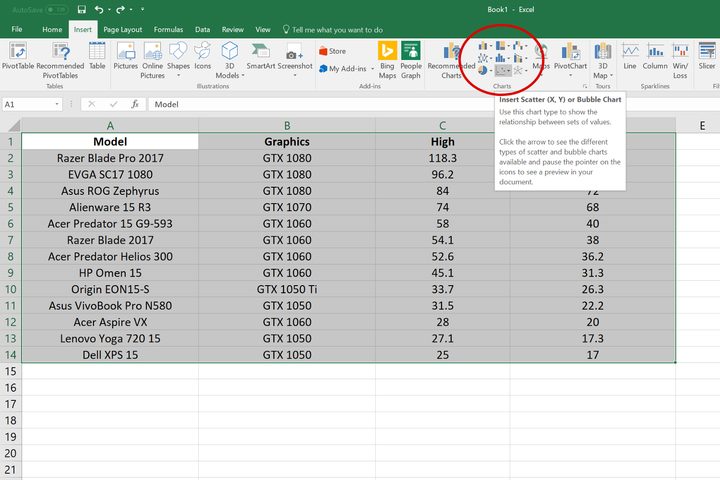The image size is (720, 480).
Task: Select the row 15 header
Action: click(11, 371)
